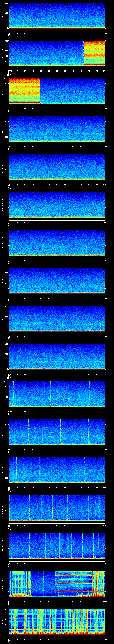Viewport: 114px width, 644px height.
Task: Open the spectrogram panel starting at 7:33:00
Action: point(57,318)
